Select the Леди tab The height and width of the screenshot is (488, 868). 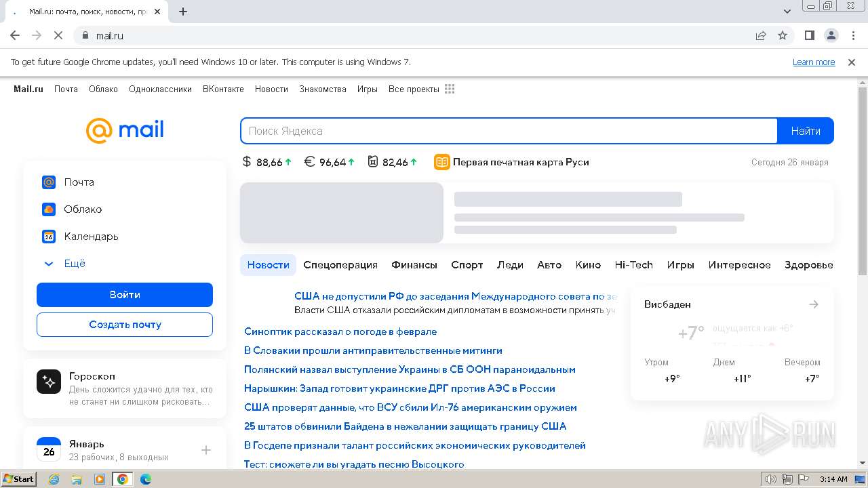click(x=510, y=265)
